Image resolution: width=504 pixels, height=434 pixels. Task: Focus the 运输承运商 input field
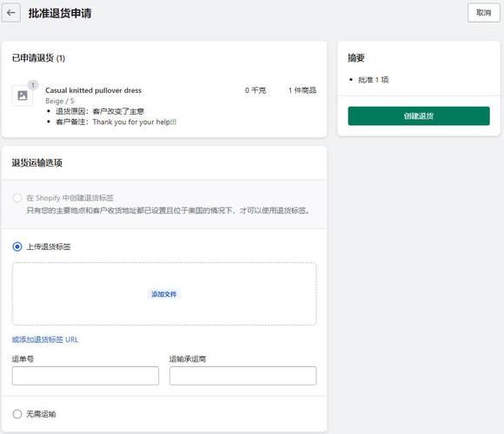tap(243, 376)
